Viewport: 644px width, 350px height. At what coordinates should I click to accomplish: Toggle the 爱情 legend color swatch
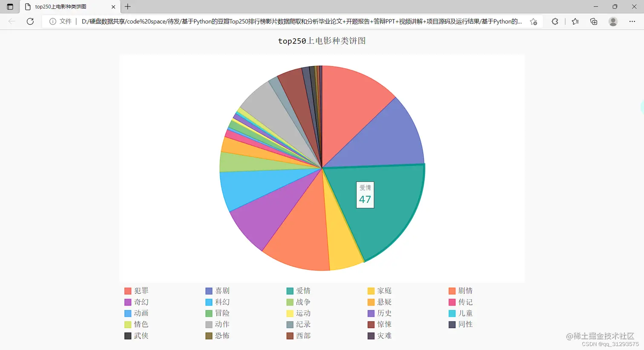click(x=290, y=291)
